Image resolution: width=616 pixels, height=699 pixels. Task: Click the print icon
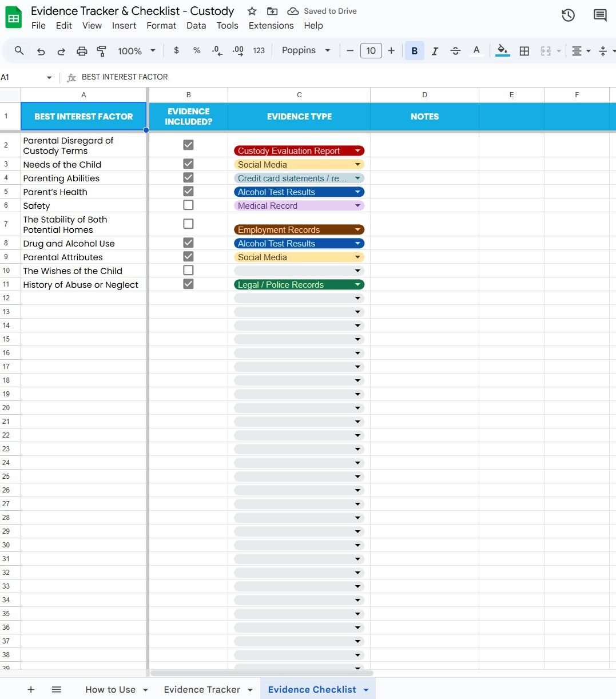82,51
